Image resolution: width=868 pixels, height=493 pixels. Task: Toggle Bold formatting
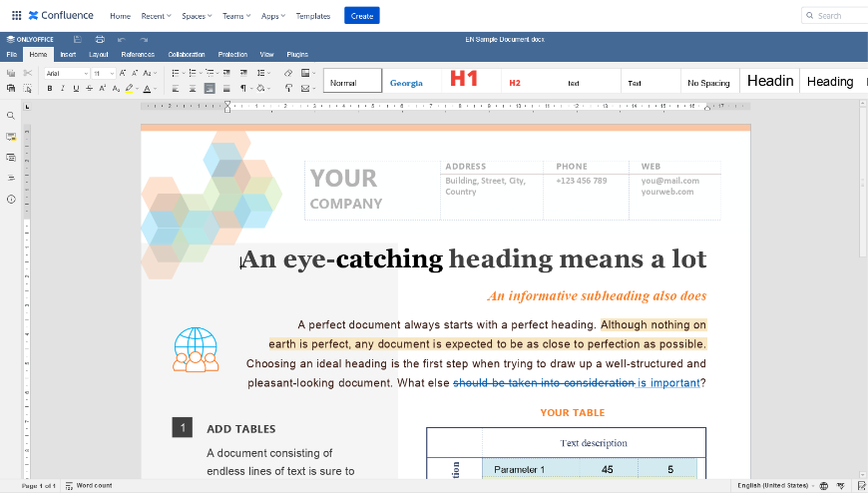tap(49, 89)
